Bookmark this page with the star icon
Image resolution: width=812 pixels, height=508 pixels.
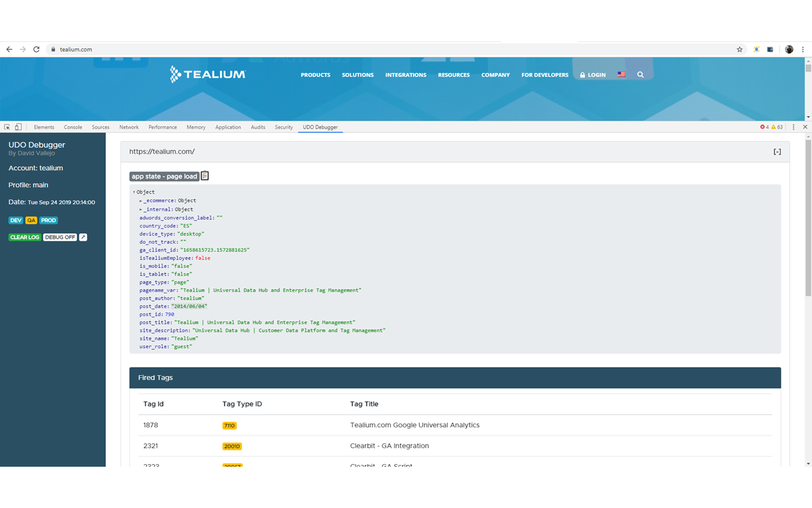pyautogui.click(x=740, y=50)
